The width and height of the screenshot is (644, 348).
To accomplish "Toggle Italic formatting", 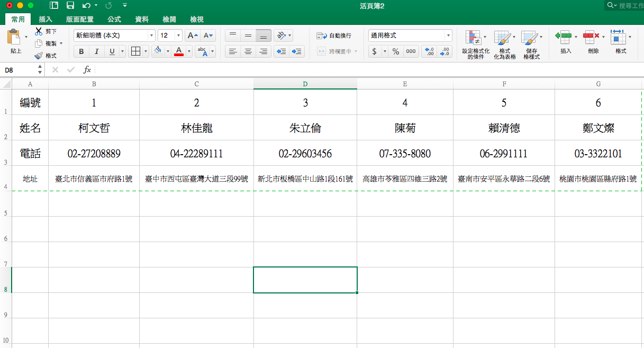I will click(96, 51).
